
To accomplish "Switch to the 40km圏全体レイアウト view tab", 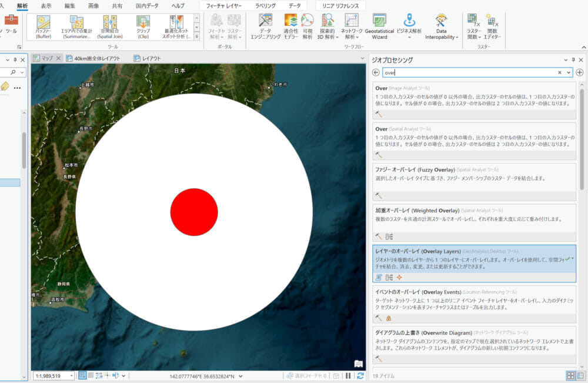I will pyautogui.click(x=93, y=58).
